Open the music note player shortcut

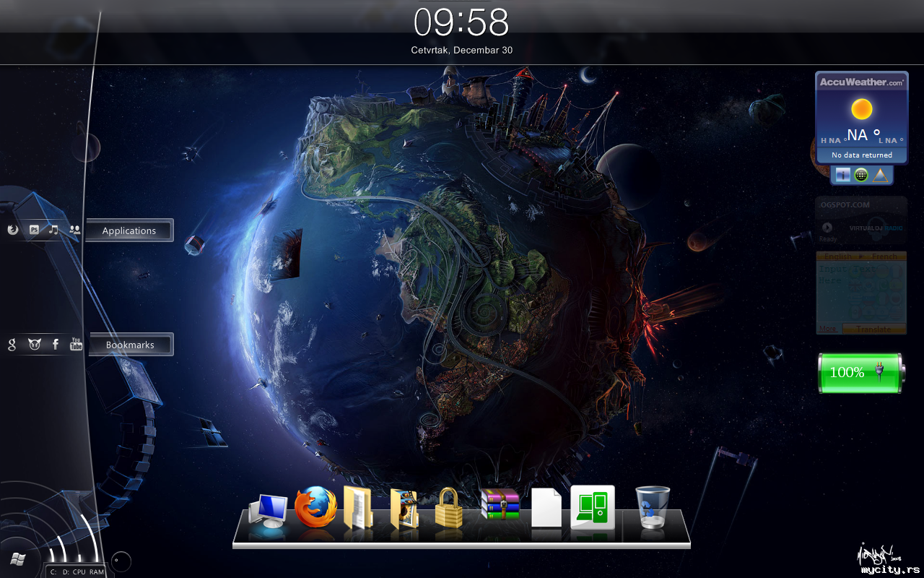[53, 230]
